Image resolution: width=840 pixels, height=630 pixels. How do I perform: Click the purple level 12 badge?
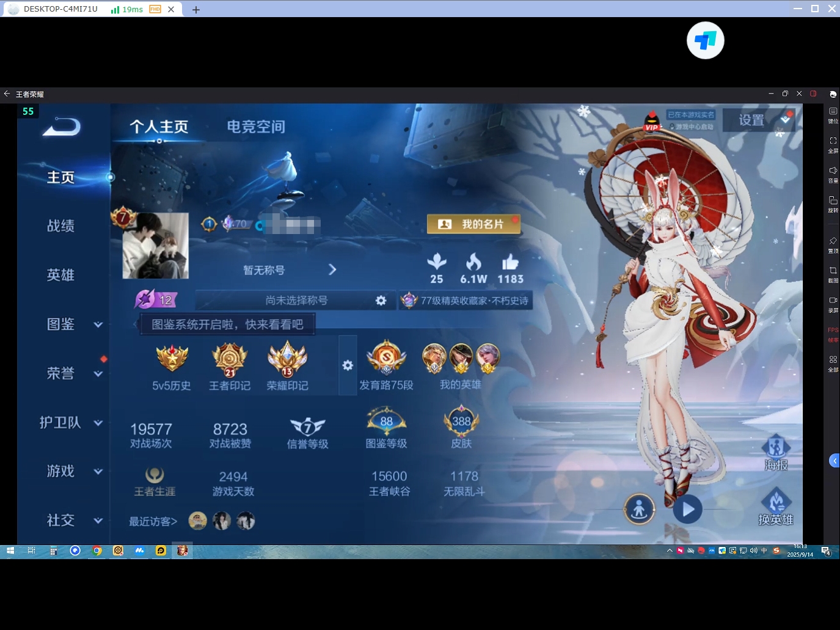click(156, 299)
